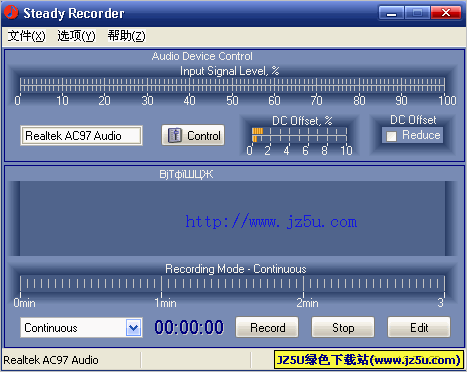467x372 pixels.
Task: Enable the Reduce DC Offset checkbox
Action: point(391,136)
